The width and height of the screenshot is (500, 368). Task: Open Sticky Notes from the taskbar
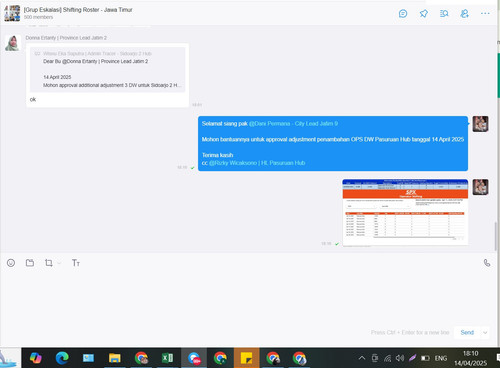247,358
